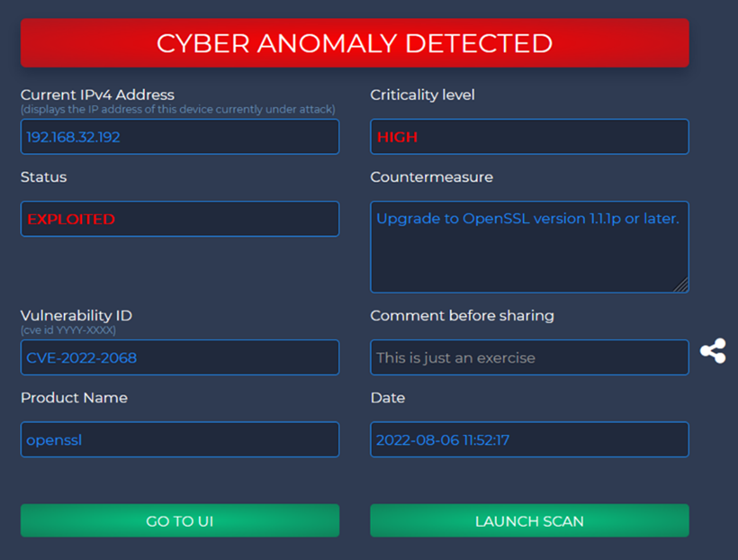Grab the Countermeasure textarea resize handle
Screen dimensions: 738x560
[681, 285]
